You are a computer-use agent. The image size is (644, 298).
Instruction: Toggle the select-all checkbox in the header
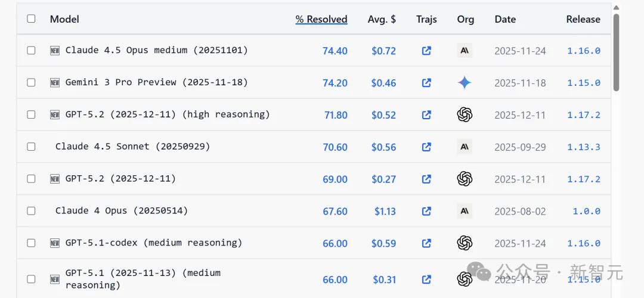click(31, 19)
